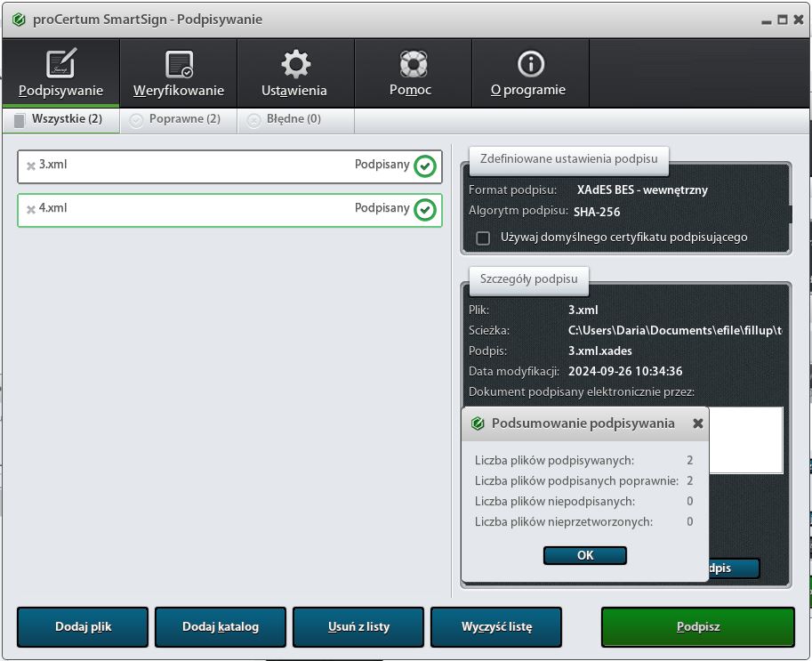Click the Podpisany status text for 3.xml
The image size is (812, 661).
[382, 165]
